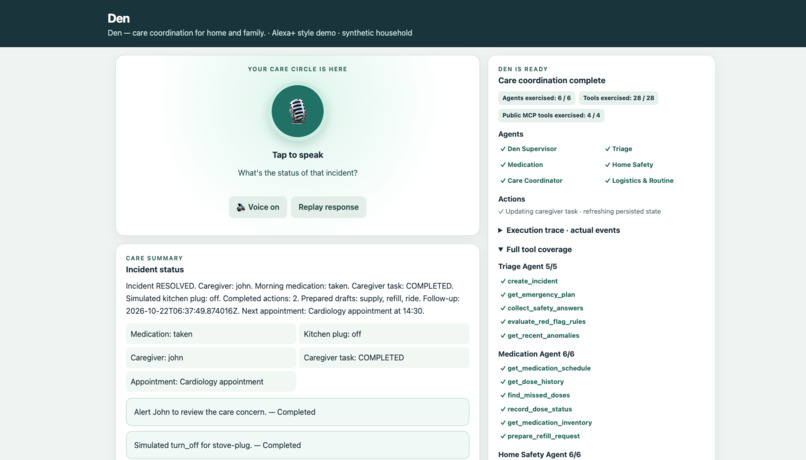Click the Tools exercised: 28 / 28 badge
Screen dimensions: 806x460
[x=618, y=98]
